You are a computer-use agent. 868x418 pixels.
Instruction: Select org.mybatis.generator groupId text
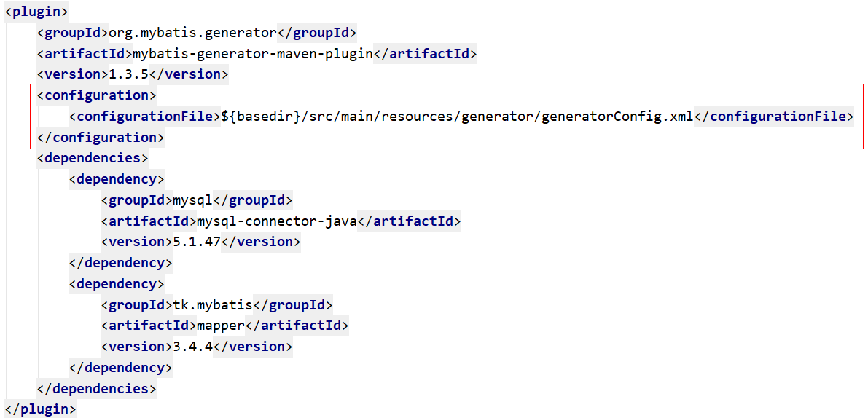[x=192, y=33]
